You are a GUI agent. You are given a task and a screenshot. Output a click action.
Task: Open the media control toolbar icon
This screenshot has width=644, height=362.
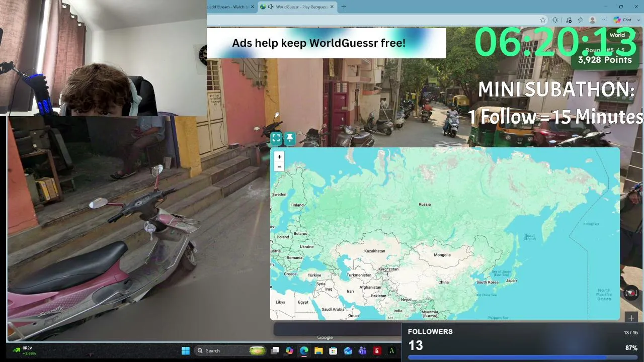click(x=569, y=20)
